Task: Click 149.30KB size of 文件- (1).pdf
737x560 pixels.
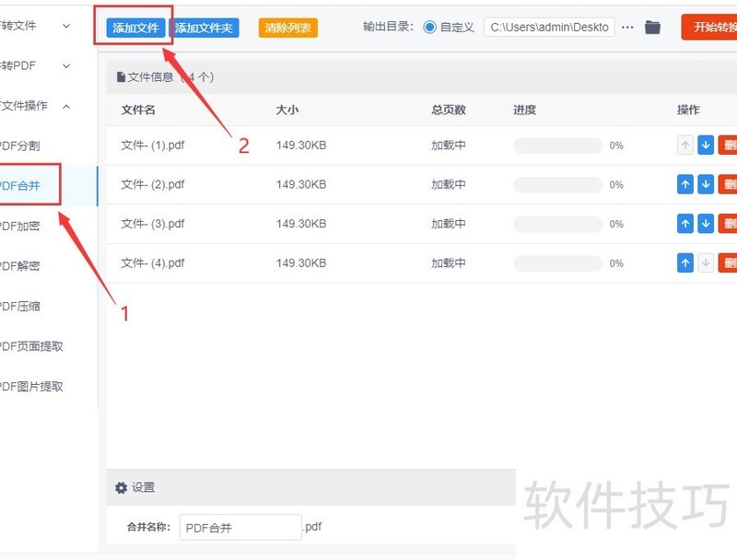Action: tap(301, 146)
